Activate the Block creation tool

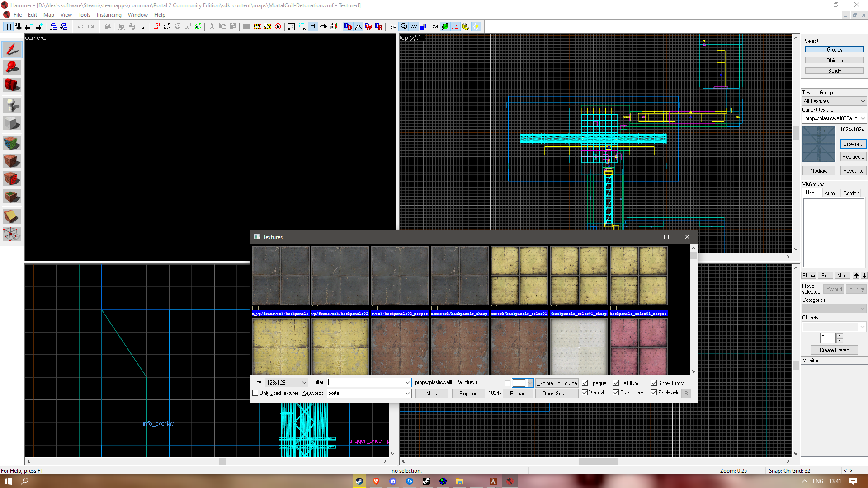click(12, 123)
